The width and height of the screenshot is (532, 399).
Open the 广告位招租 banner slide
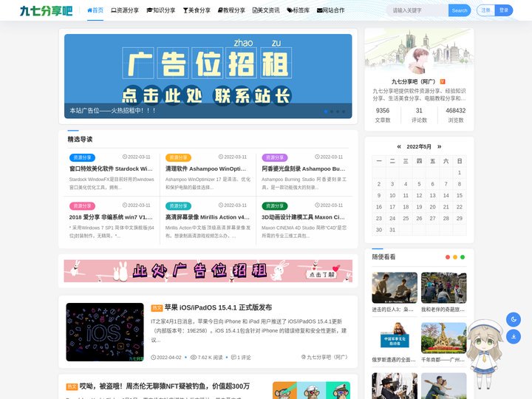(208, 76)
